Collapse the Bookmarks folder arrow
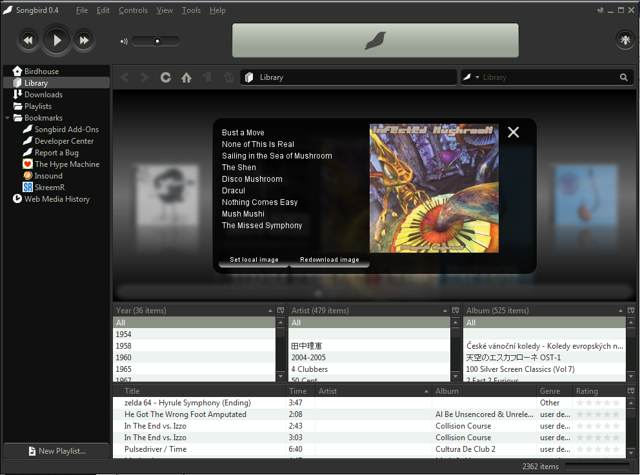 pos(7,118)
